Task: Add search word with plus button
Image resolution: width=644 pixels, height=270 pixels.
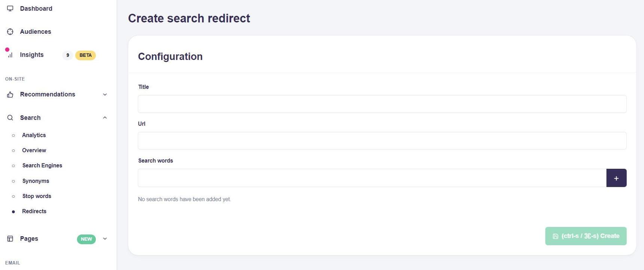Action: coord(616,178)
